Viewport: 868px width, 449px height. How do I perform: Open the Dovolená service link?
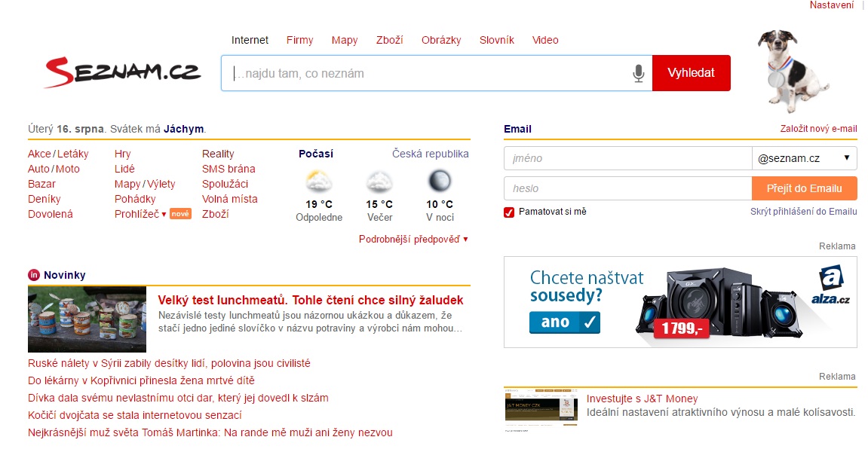(x=51, y=214)
